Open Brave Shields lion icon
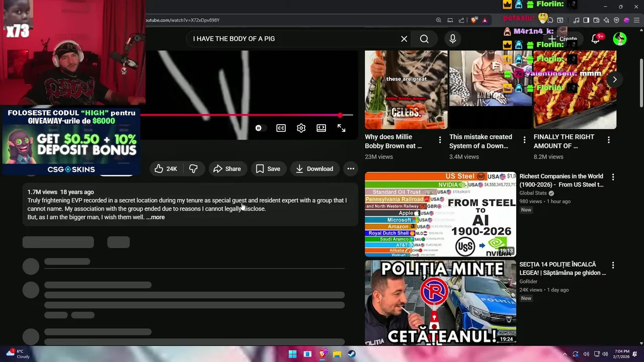This screenshot has height=362, width=644. [x=474, y=20]
